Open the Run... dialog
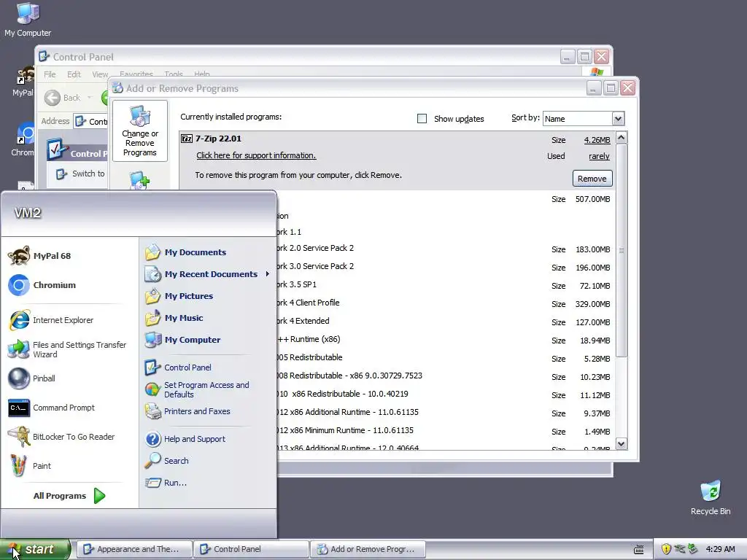 166,483
